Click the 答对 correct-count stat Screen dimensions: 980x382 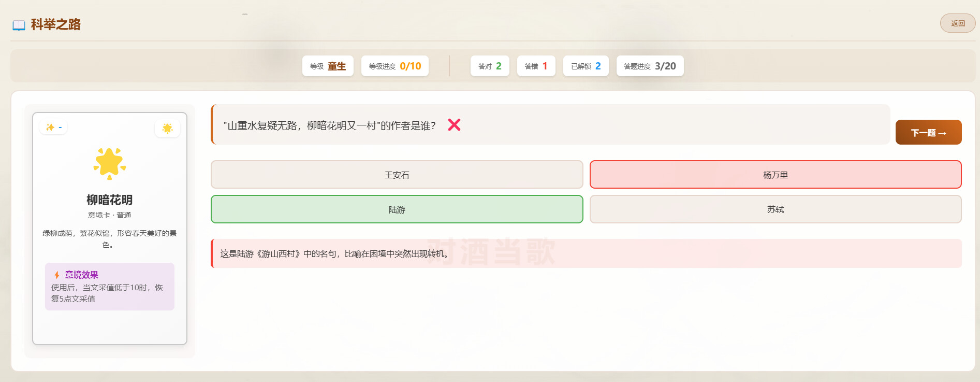click(x=490, y=66)
